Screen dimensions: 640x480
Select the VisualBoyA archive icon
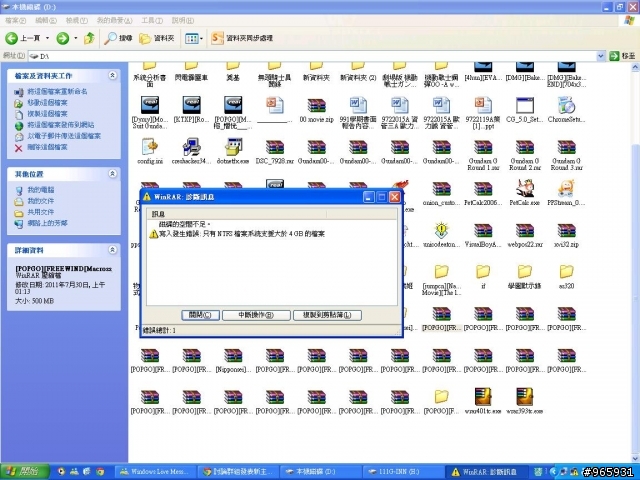pyautogui.click(x=483, y=231)
